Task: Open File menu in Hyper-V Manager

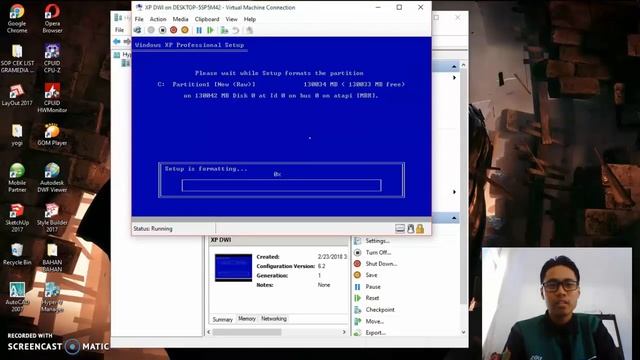Action: pyautogui.click(x=119, y=30)
